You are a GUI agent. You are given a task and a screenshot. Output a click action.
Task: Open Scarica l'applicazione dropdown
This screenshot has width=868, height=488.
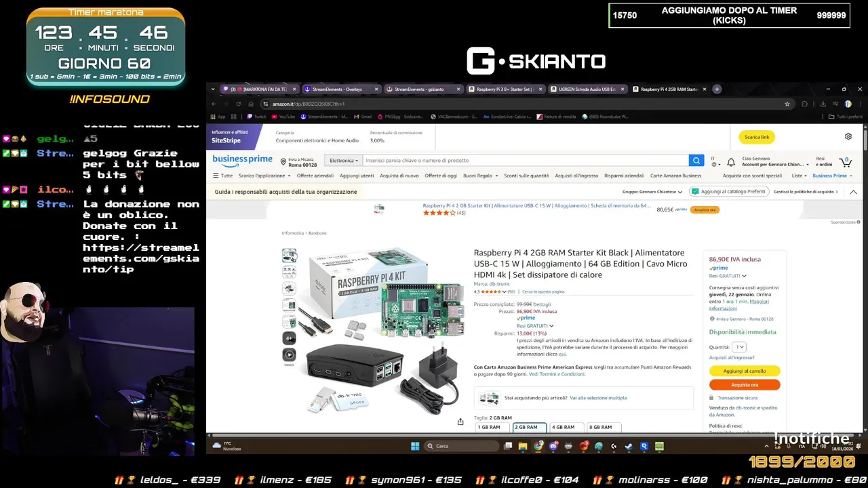[x=264, y=176]
